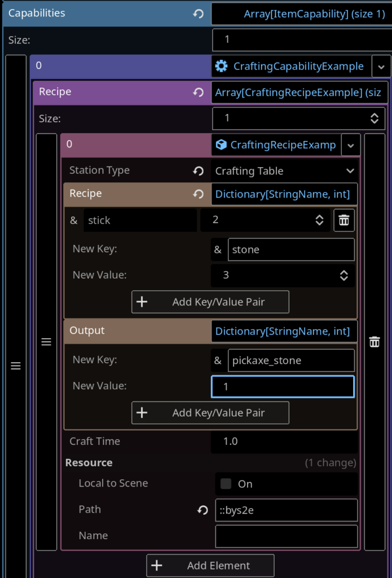The width and height of the screenshot is (392, 578).
Task: Delete the stick key/value pair
Action: [344, 220]
